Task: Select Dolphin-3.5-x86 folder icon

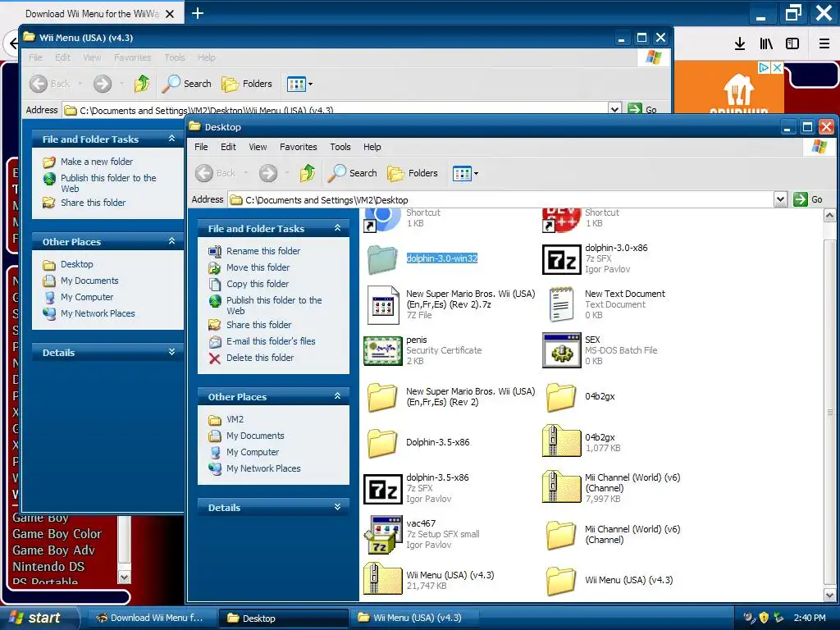Action: (x=382, y=442)
